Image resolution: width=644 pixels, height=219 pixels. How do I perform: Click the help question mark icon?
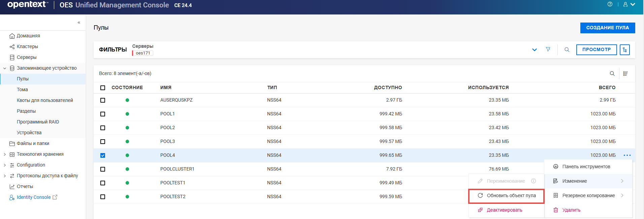point(610,4)
